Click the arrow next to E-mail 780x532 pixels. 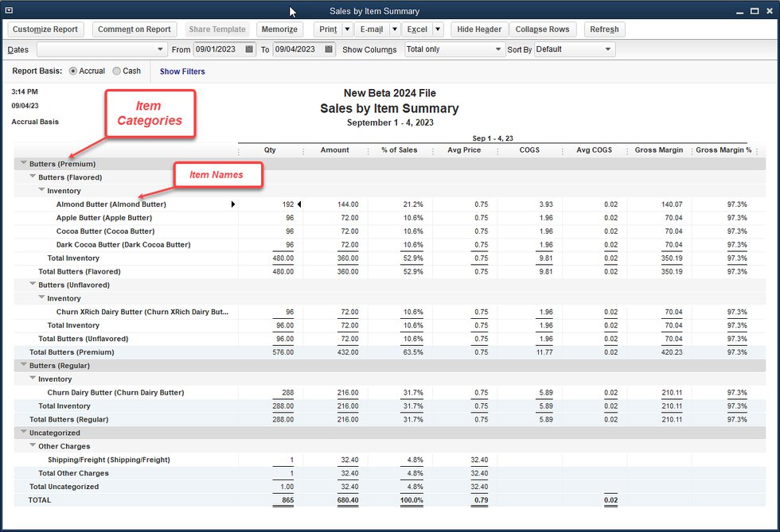(x=394, y=29)
